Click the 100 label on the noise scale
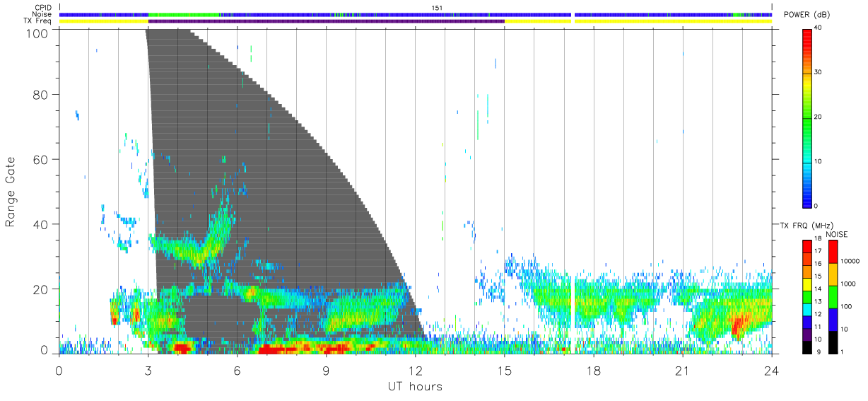This screenshot has height=401, width=868. [x=846, y=306]
